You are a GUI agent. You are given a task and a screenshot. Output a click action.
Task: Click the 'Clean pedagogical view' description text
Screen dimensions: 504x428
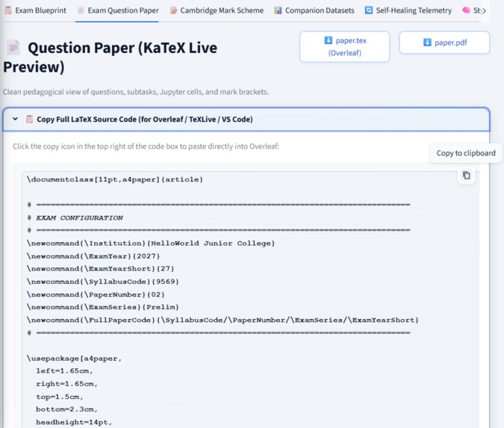point(136,92)
